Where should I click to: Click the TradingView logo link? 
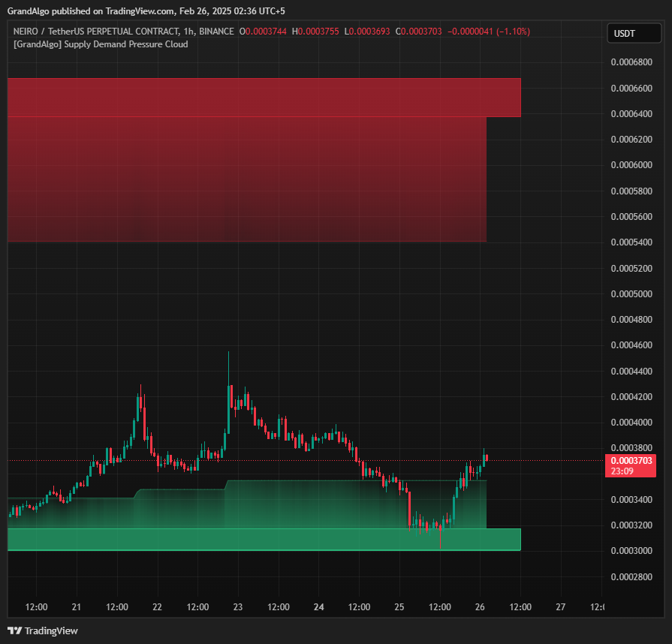click(x=43, y=630)
